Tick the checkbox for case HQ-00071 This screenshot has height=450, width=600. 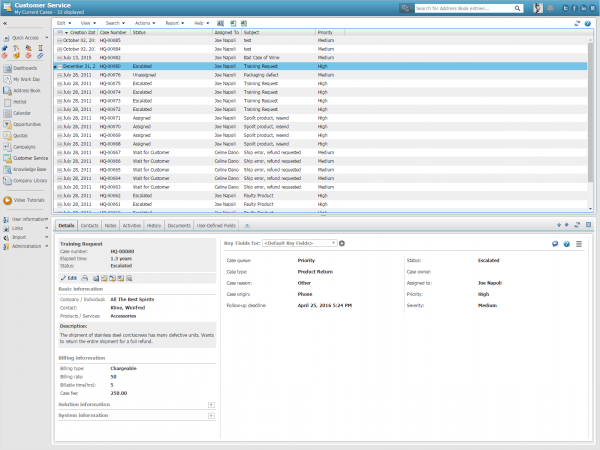pos(60,118)
